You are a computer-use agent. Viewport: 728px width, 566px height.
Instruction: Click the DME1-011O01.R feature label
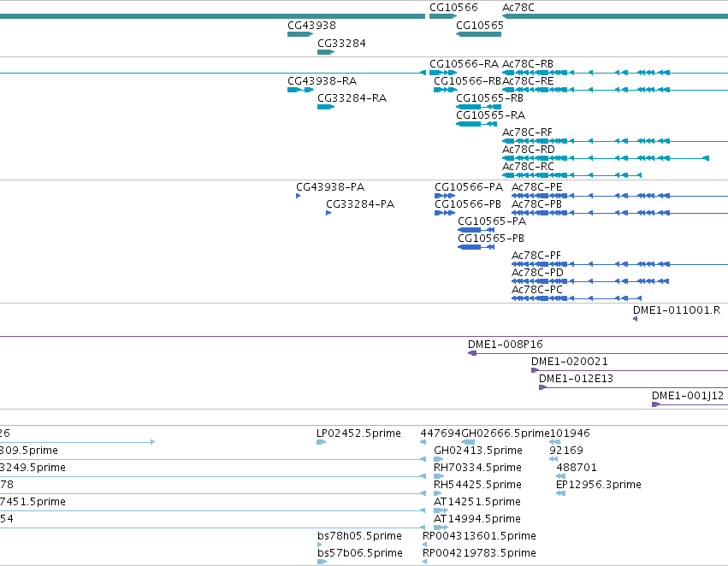[677, 310]
